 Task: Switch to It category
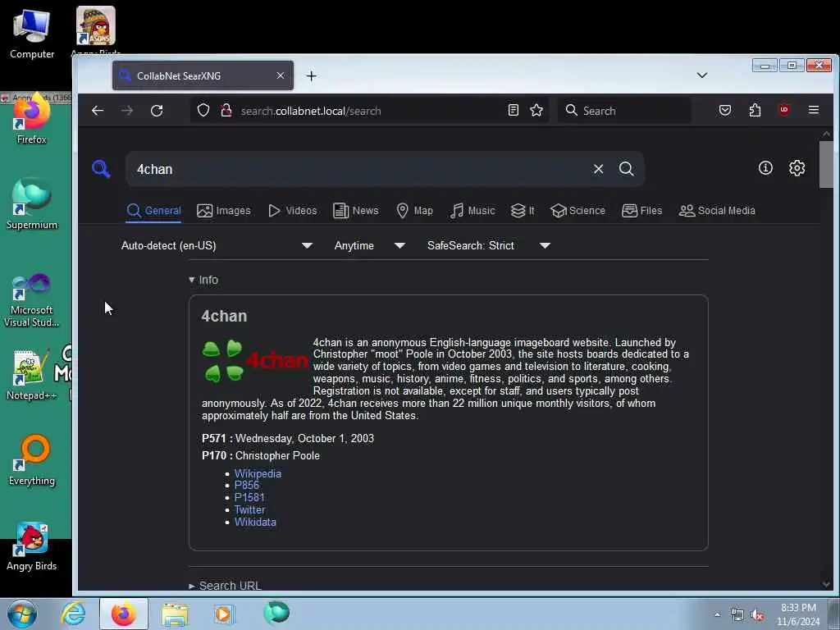coord(523,211)
